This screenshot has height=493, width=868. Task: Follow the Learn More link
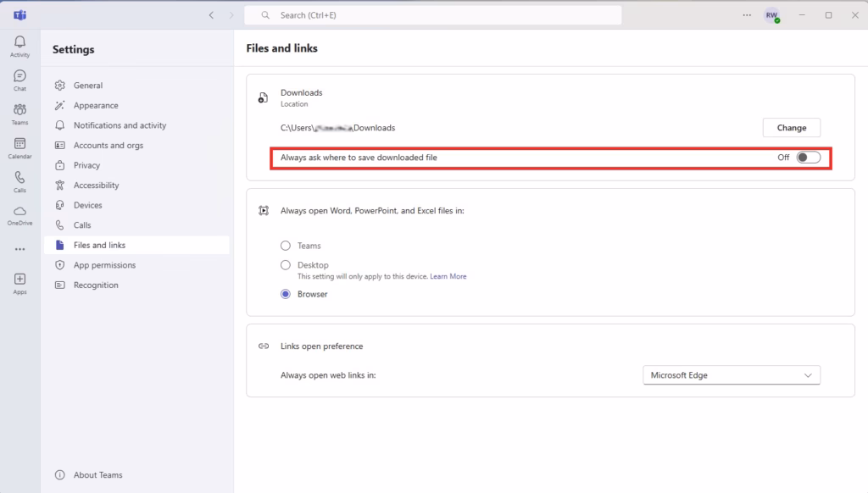(448, 276)
